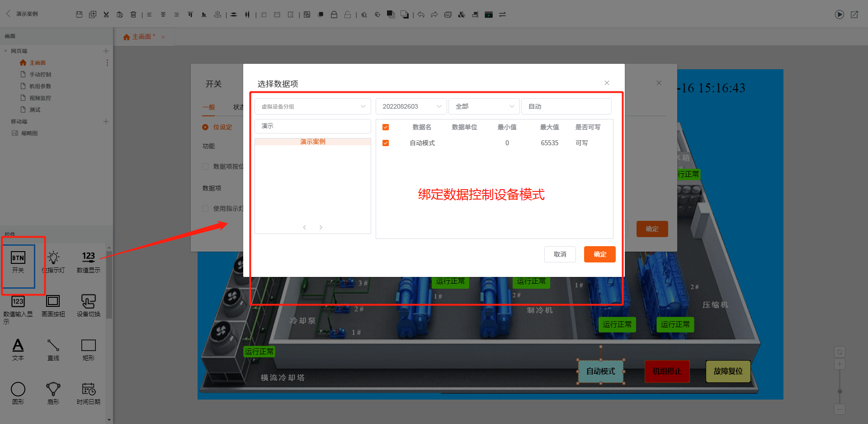
Task: Select the 画面按钮 widget
Action: [53, 306]
